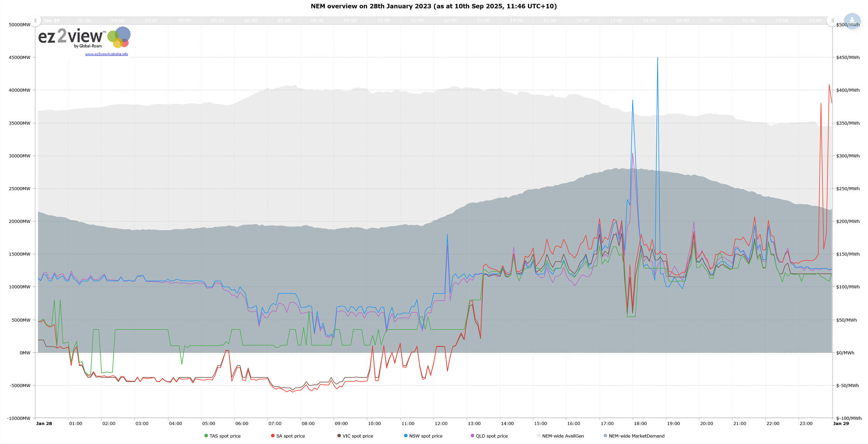Screen dimensions: 868x444
Task: Click the $450/MWh right axis label
Action: 848,58
